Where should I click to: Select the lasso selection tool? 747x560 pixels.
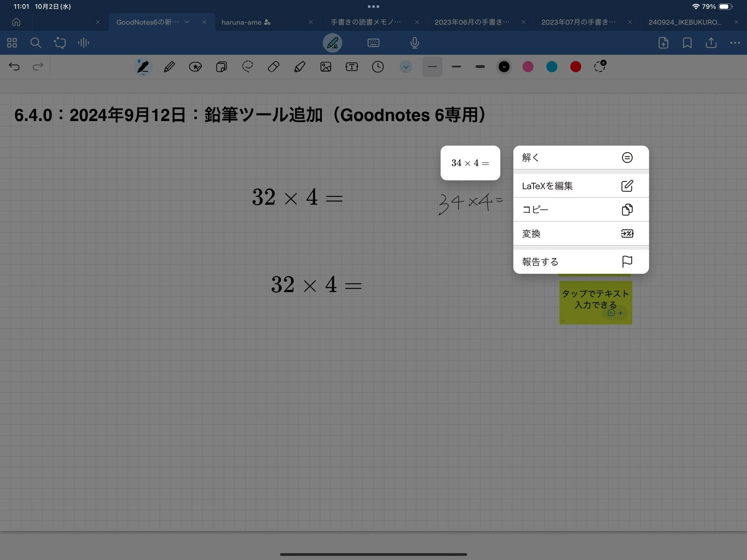tap(247, 67)
